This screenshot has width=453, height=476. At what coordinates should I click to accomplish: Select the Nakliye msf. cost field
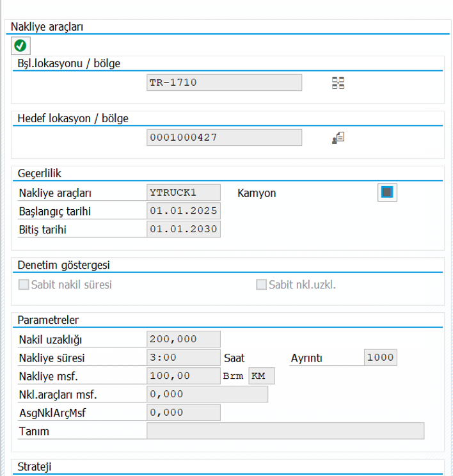184,376
